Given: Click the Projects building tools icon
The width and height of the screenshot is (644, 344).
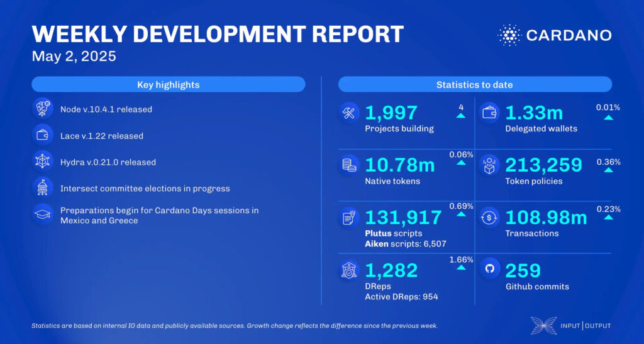Looking at the screenshot, I should click(x=349, y=113).
